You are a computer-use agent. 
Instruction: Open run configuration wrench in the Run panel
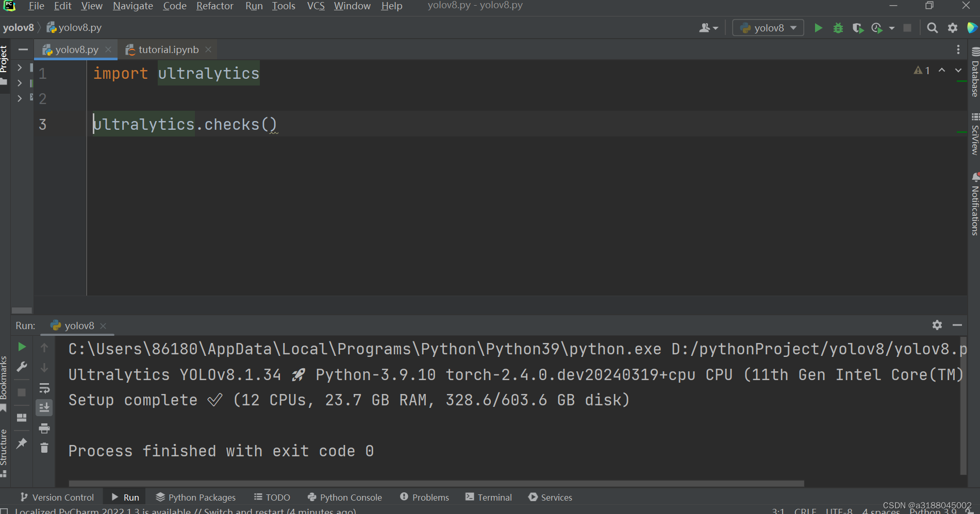pyautogui.click(x=22, y=367)
